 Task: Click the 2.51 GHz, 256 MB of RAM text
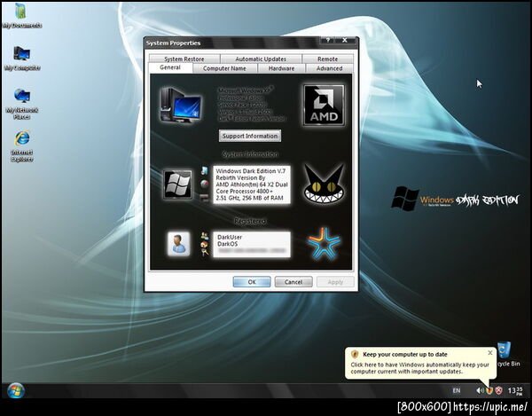point(249,198)
